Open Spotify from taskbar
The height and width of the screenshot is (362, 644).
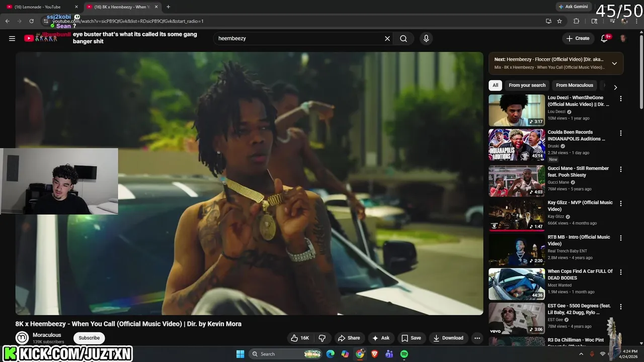[404, 354]
